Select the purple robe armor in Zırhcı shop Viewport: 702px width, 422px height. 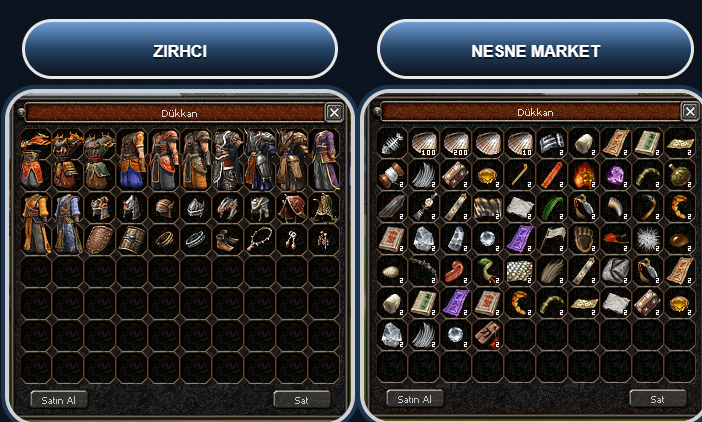[324, 159]
